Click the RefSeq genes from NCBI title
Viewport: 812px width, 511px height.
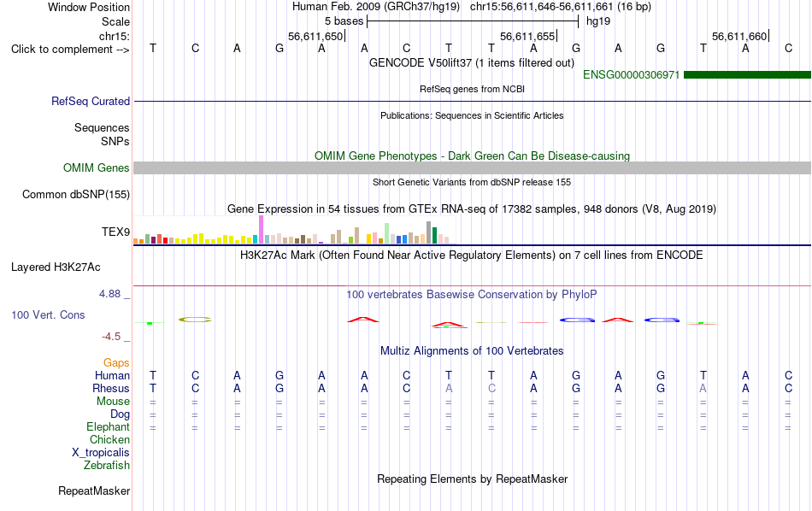click(472, 89)
